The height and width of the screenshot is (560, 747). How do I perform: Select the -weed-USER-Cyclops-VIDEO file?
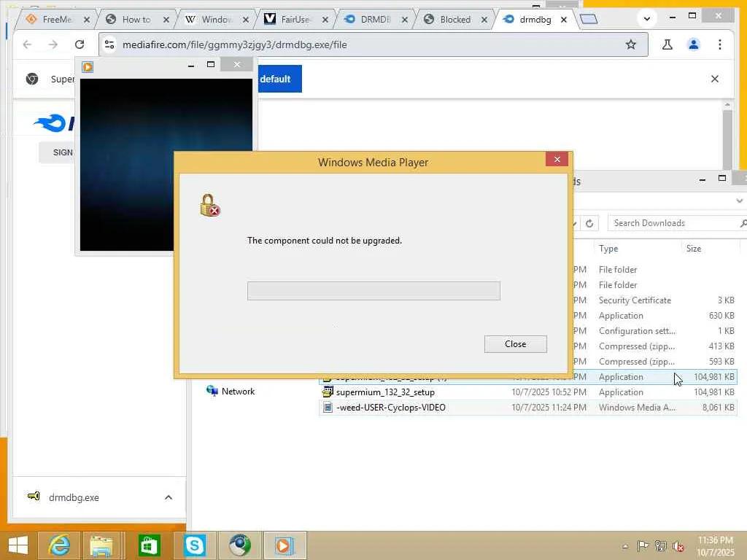[391, 408]
